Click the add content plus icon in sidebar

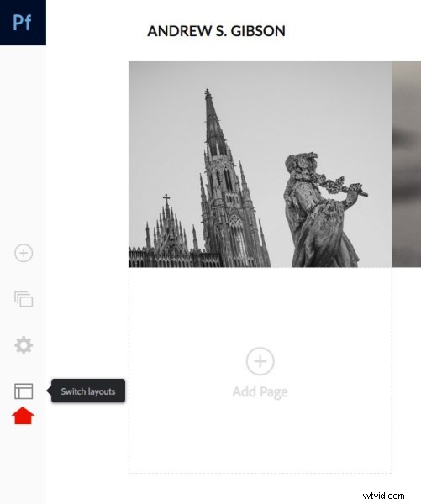[x=24, y=253]
